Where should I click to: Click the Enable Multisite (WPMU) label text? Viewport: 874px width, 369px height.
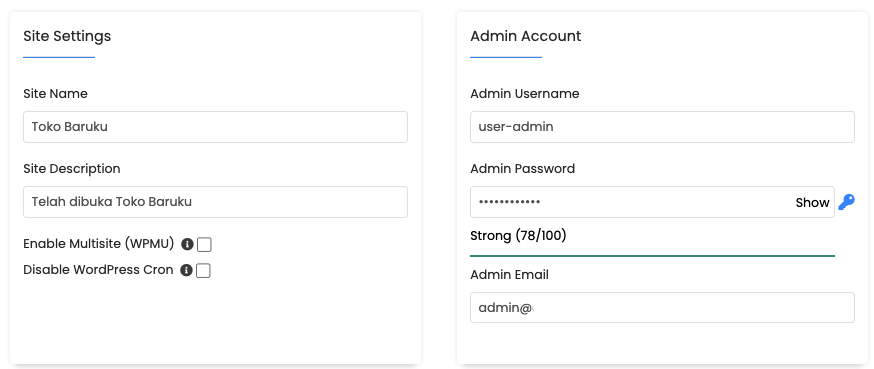coord(99,244)
